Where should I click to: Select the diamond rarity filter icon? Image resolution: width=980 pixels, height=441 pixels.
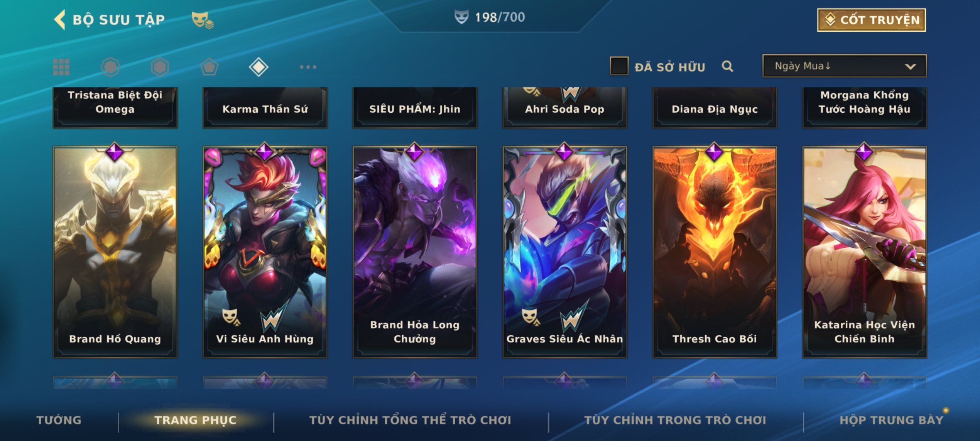pos(258,67)
